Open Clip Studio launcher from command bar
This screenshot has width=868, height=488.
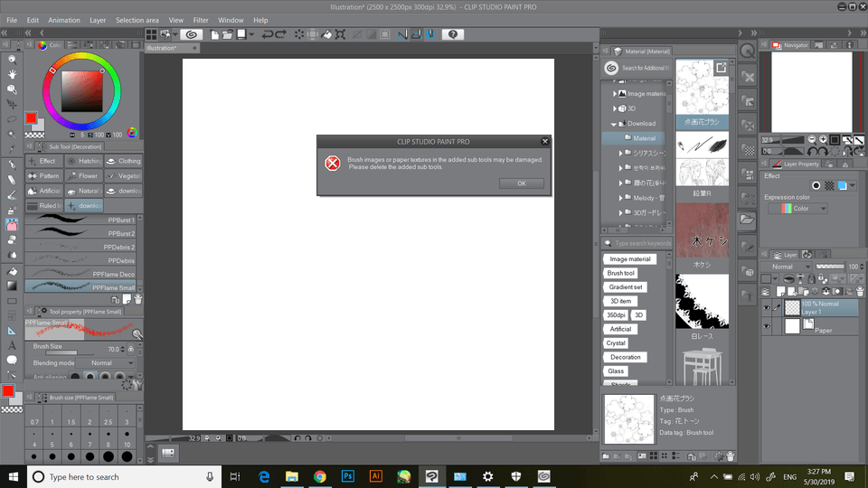coord(192,34)
